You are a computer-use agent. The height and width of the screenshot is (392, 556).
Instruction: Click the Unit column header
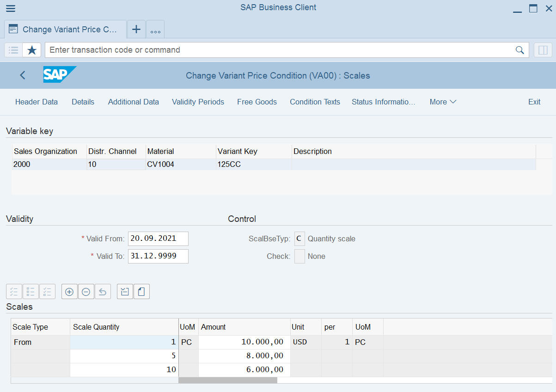(305, 327)
